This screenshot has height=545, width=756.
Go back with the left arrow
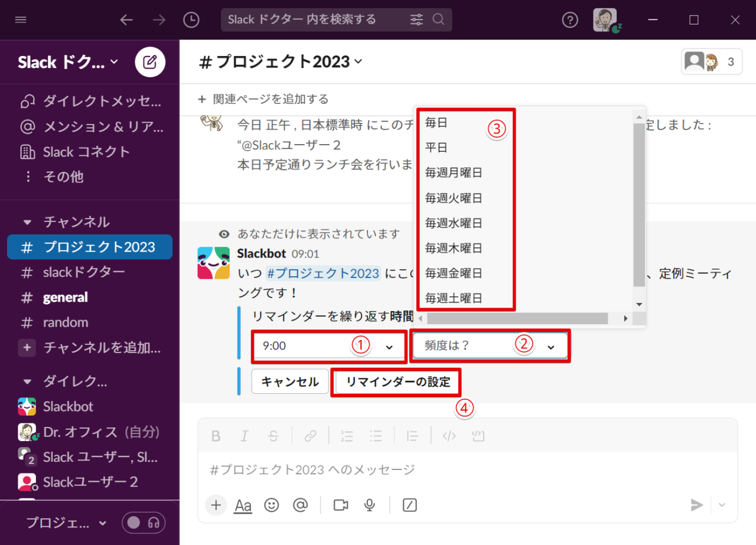[126, 19]
